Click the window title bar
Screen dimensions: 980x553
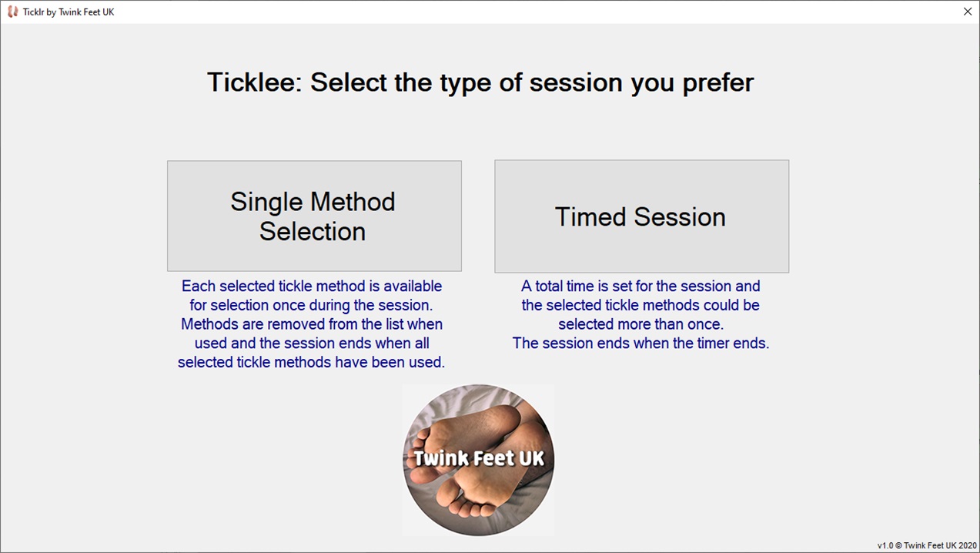(462, 12)
